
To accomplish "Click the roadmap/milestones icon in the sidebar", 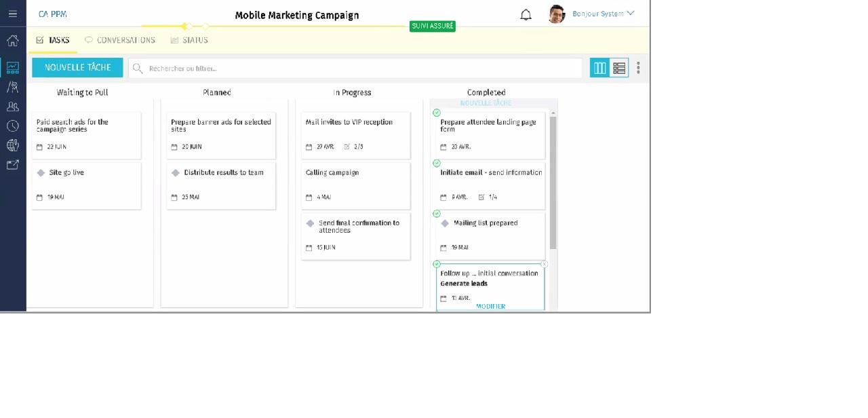I will coord(12,87).
